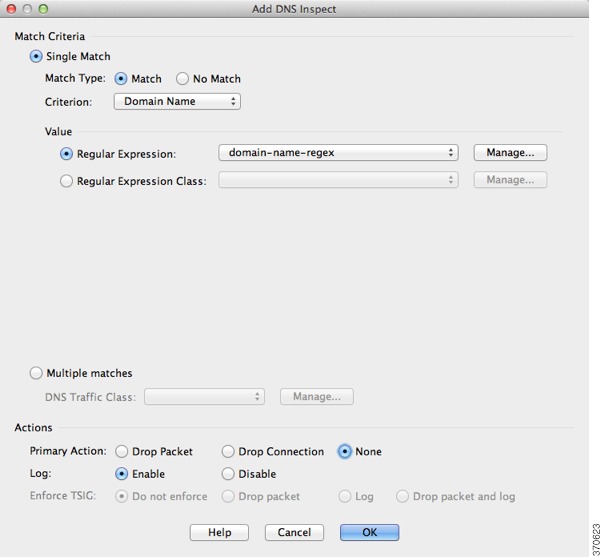Select Drop packet and log for TSIG
The width and height of the screenshot is (601, 557).
click(x=402, y=497)
